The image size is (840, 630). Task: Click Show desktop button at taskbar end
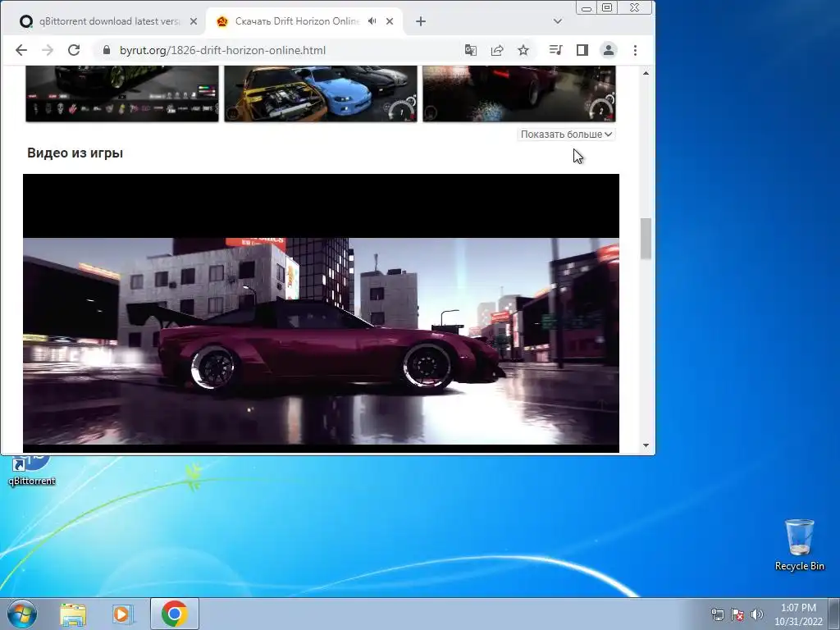(834, 614)
